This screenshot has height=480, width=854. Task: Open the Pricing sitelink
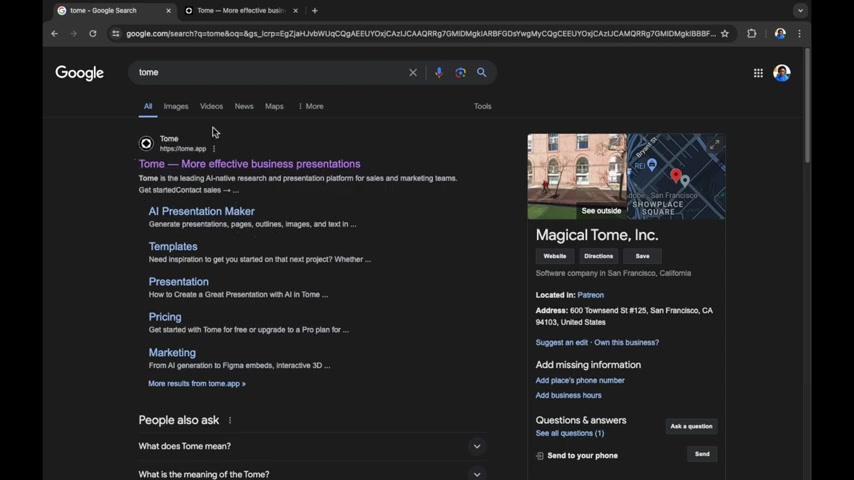point(165,317)
